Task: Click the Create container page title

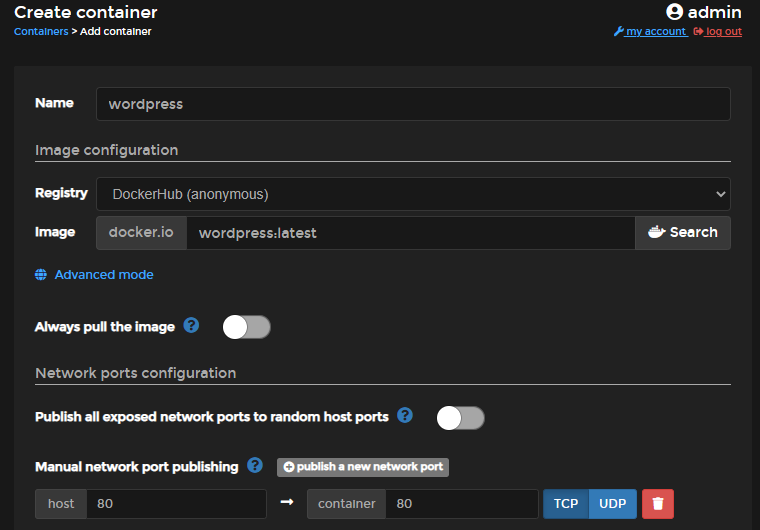Action: pyautogui.click(x=86, y=12)
